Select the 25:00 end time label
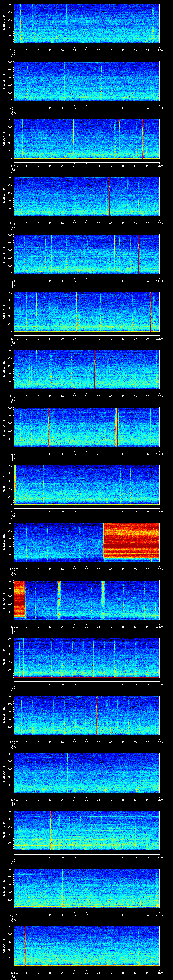 click(x=159, y=512)
